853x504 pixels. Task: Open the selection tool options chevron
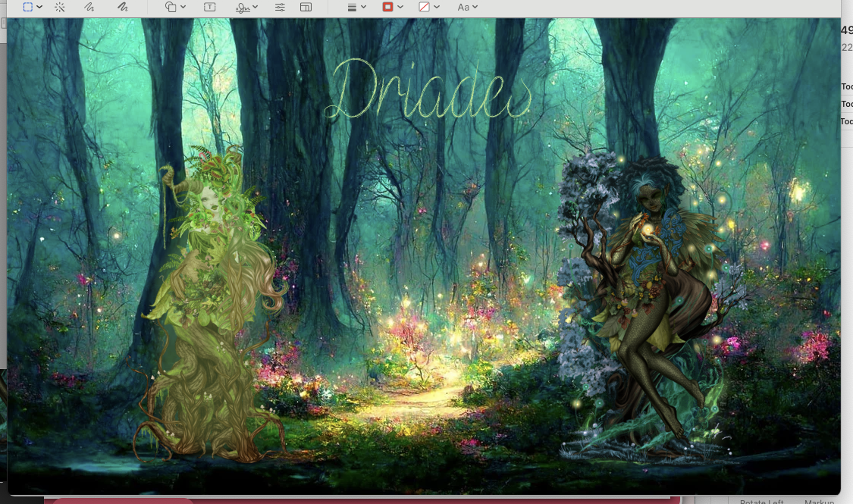(x=39, y=7)
